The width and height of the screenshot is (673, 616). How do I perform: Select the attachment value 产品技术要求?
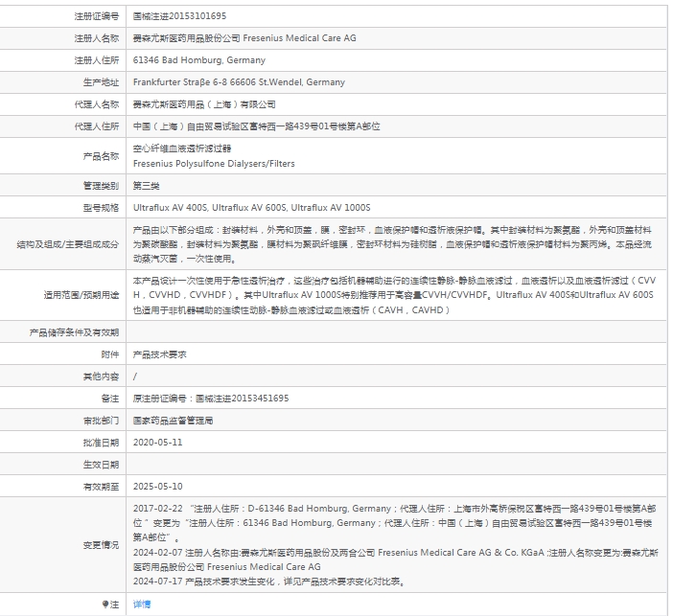[160, 354]
